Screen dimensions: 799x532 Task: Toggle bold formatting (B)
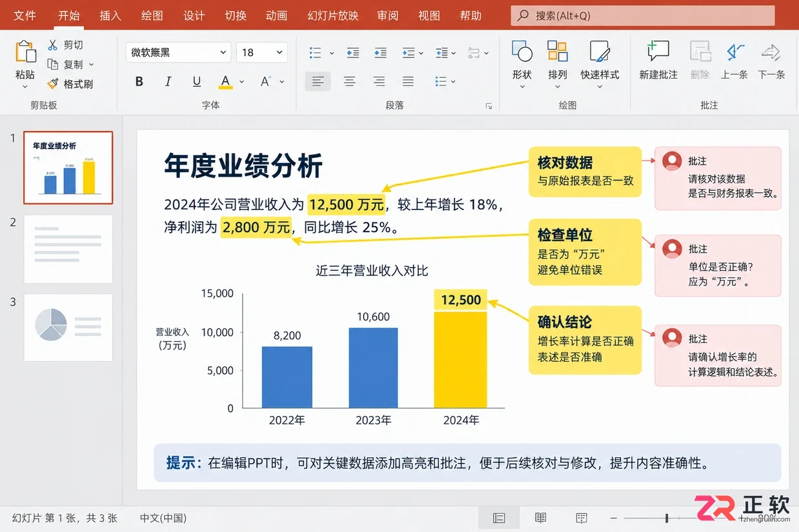tap(139, 81)
